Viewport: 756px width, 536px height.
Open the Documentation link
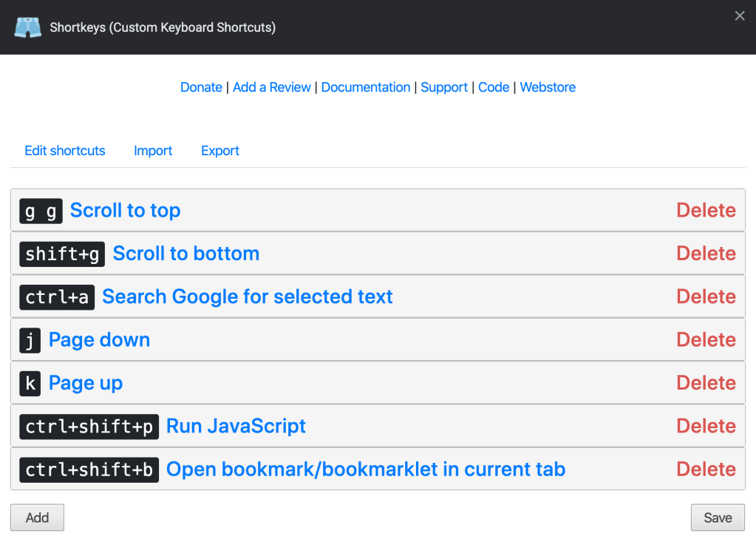pos(365,87)
